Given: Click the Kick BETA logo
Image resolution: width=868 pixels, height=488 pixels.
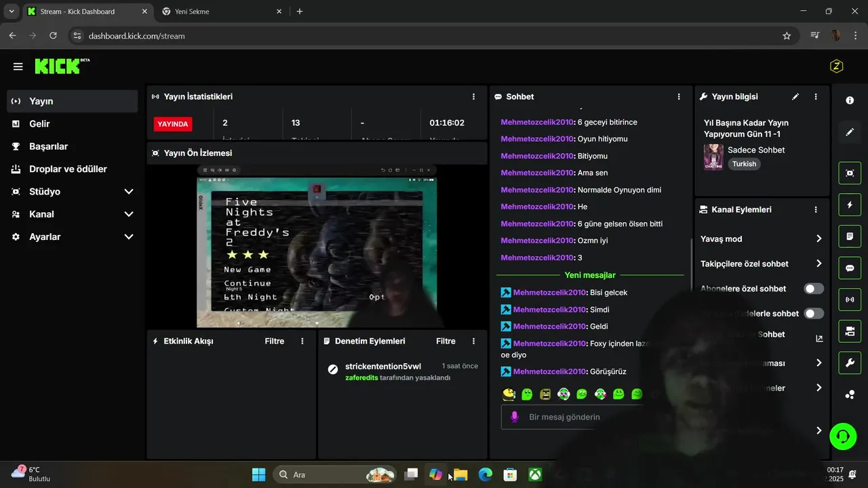Looking at the screenshot, I should click(62, 66).
